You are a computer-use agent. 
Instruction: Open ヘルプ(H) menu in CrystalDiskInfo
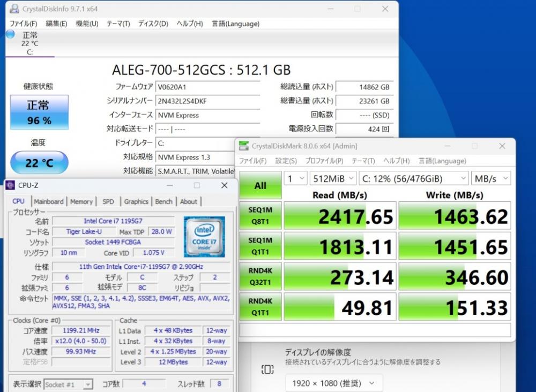coord(190,24)
